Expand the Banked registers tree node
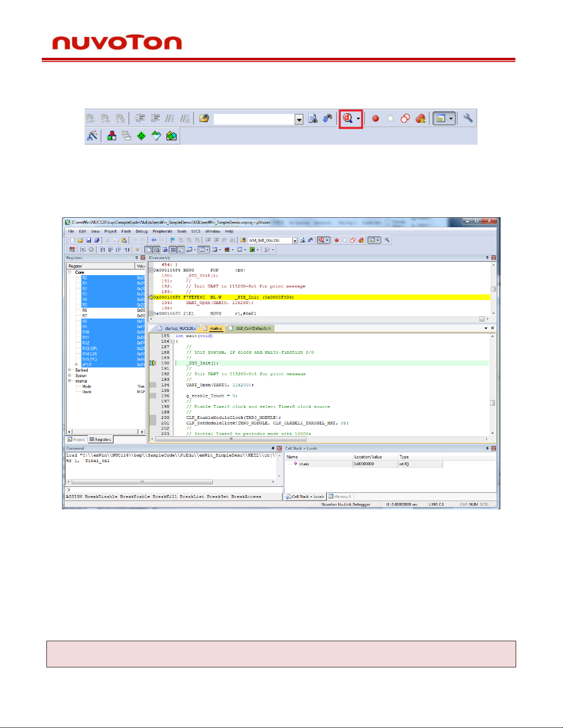This screenshot has height=728, width=563. coord(70,370)
